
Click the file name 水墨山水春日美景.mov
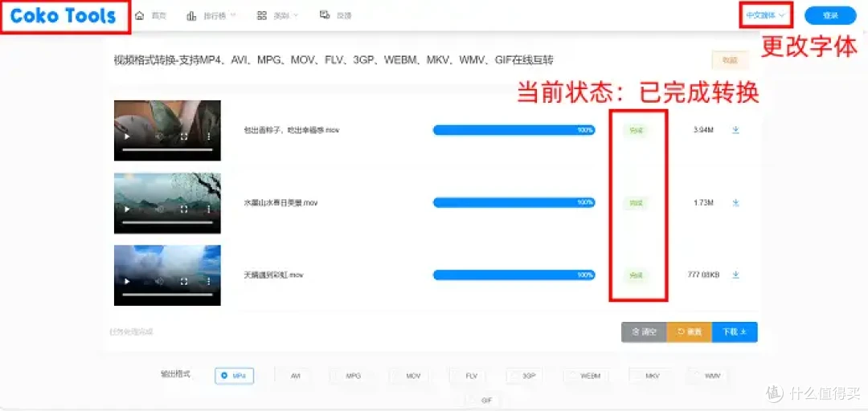[280, 203]
